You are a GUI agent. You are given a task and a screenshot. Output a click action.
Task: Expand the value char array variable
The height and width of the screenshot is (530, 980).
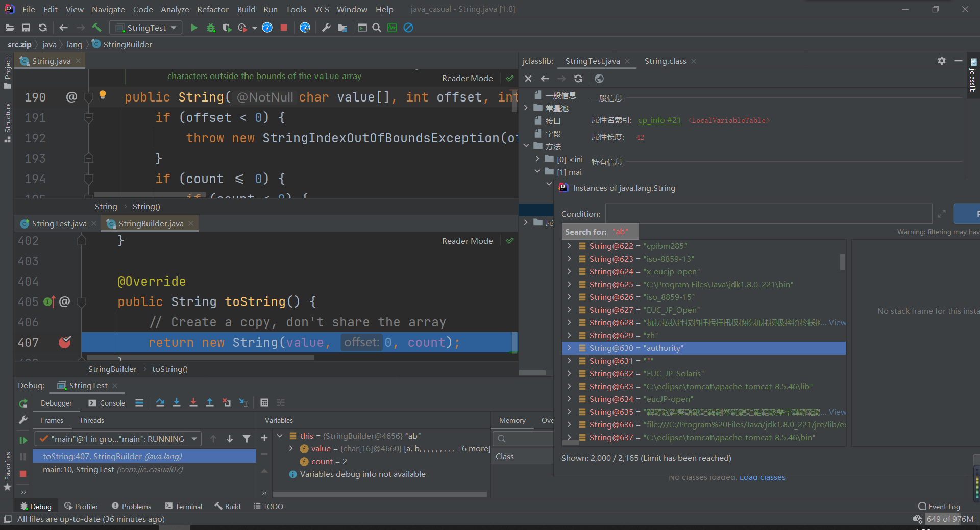point(291,448)
